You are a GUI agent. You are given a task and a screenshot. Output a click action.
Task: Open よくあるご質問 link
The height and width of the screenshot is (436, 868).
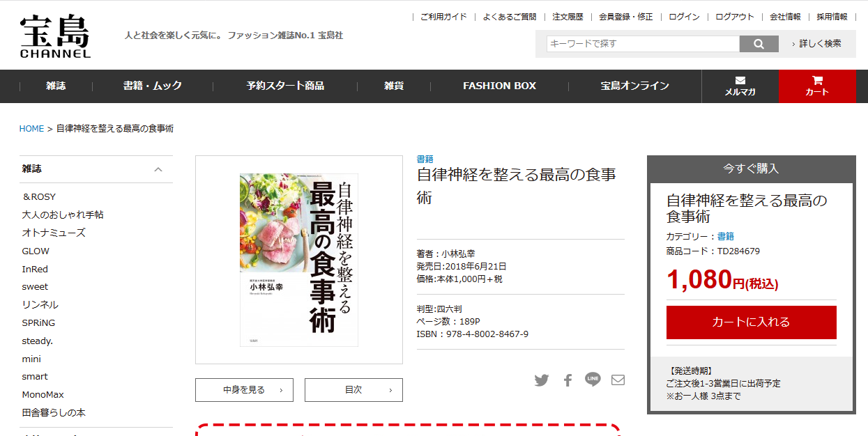point(510,17)
